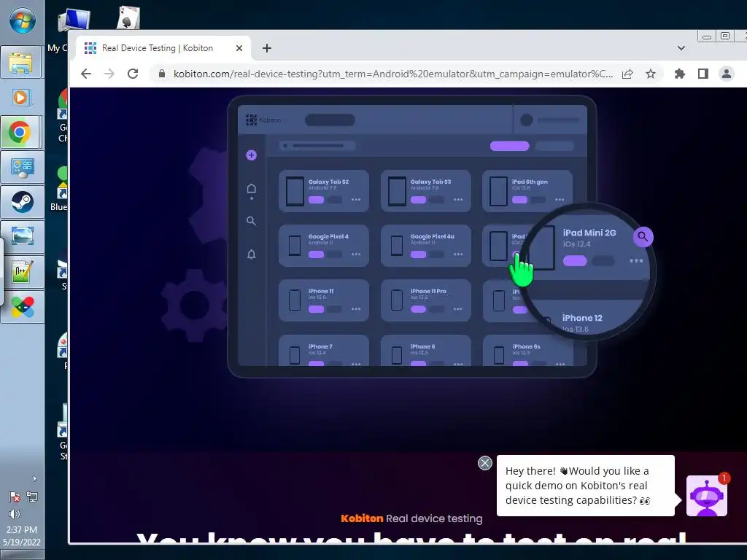Screen dimensions: 747x560
Task: Open Control Panel taskbar icon
Action: 21,167
